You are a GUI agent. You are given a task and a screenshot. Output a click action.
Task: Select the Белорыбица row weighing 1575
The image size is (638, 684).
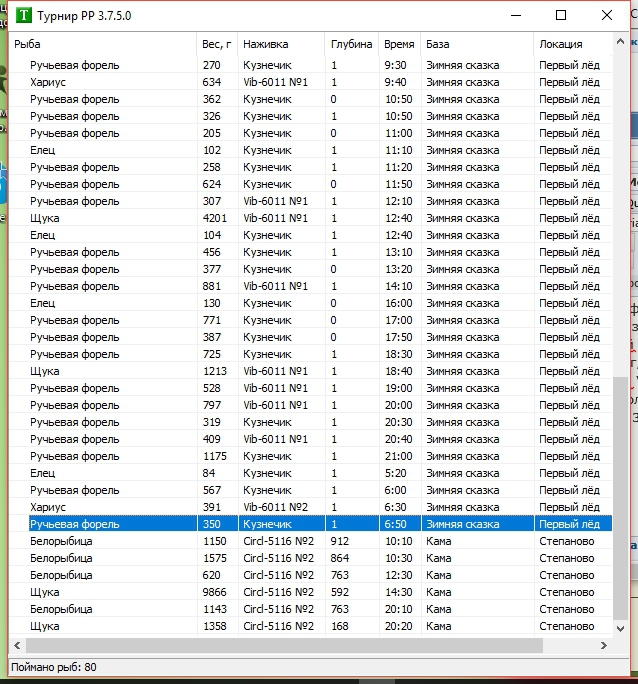coord(310,558)
